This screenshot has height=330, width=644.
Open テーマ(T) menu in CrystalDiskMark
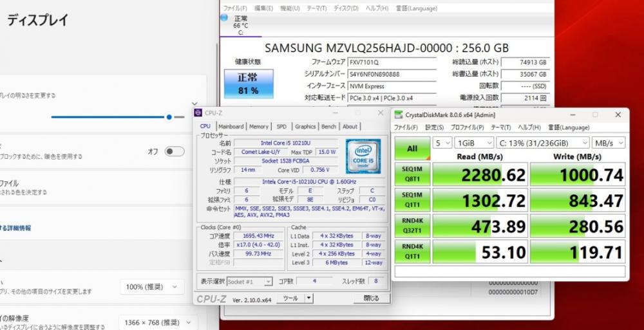[x=500, y=127]
